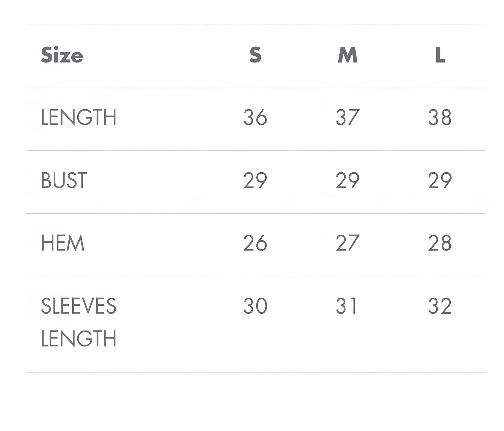Select the bust value 29 under S
Viewport: 504px width, 431px height.
(255, 180)
